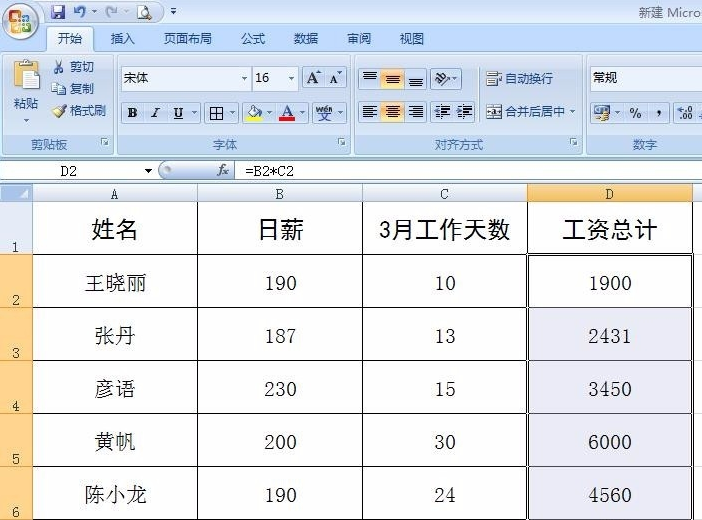Image resolution: width=702 pixels, height=520 pixels.
Task: Open the merge and center dropdown arrow
Action: [x=573, y=111]
